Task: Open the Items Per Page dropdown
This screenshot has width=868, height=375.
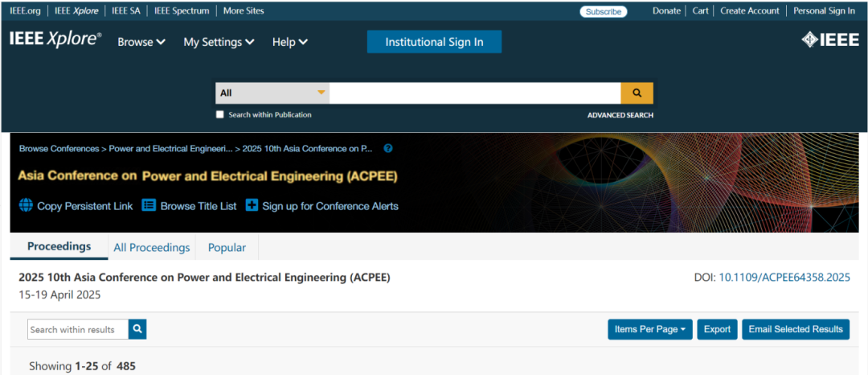Action: (650, 329)
